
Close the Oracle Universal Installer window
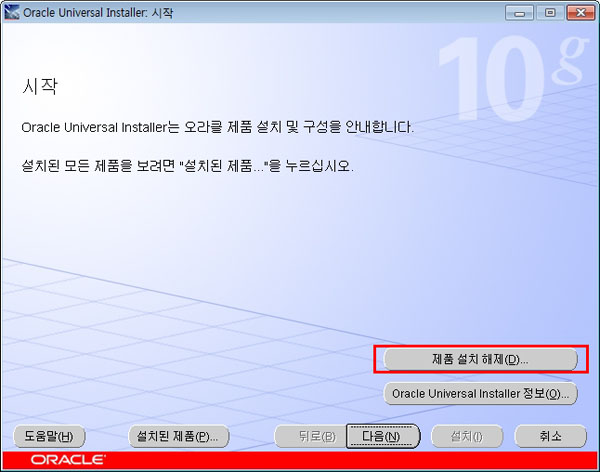pyautogui.click(x=580, y=13)
